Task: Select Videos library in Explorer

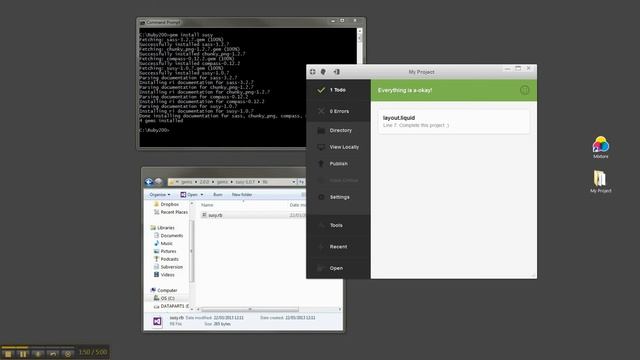Action: click(164, 275)
